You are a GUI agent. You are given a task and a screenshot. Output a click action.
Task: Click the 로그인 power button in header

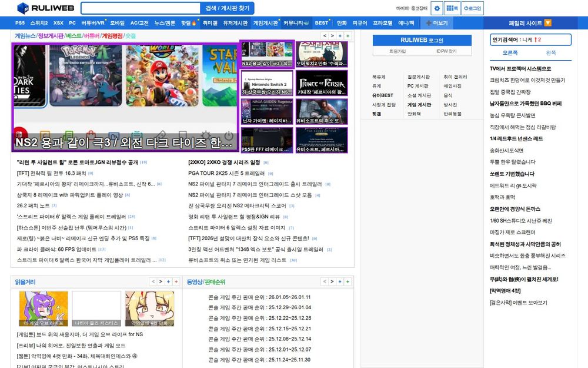[x=473, y=8]
